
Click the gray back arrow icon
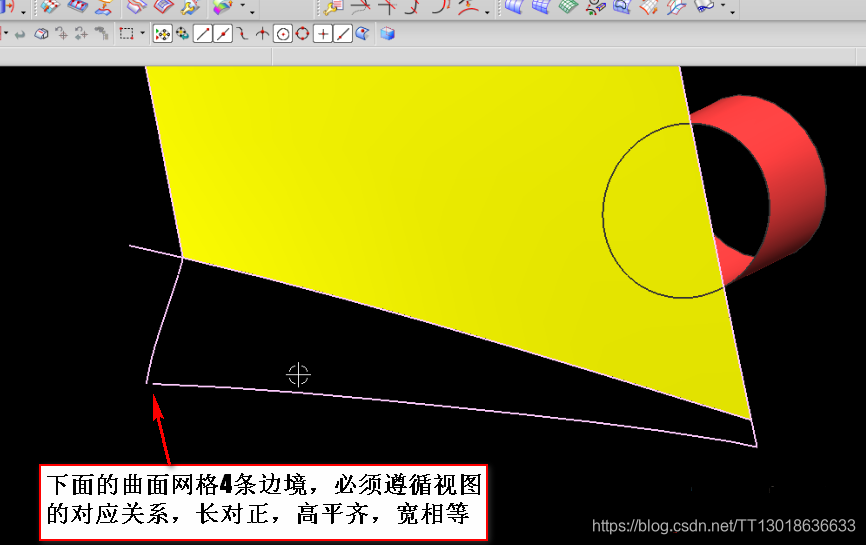coord(20,34)
